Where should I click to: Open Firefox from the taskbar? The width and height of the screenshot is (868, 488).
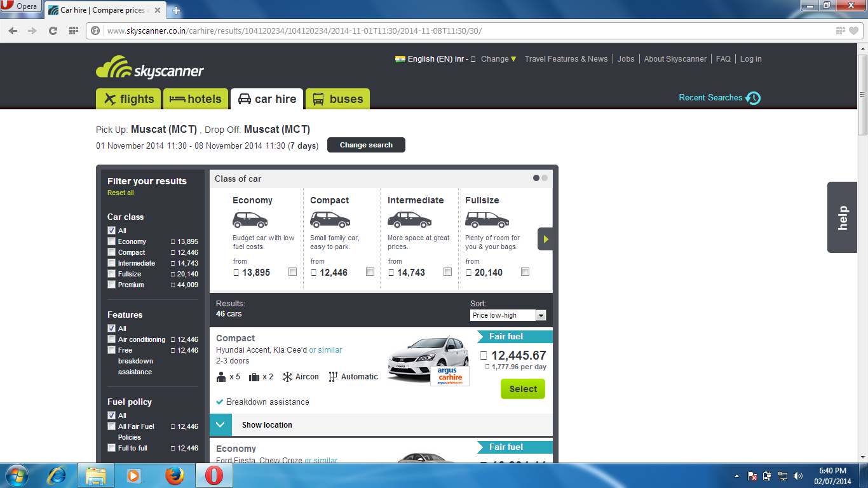coord(174,475)
